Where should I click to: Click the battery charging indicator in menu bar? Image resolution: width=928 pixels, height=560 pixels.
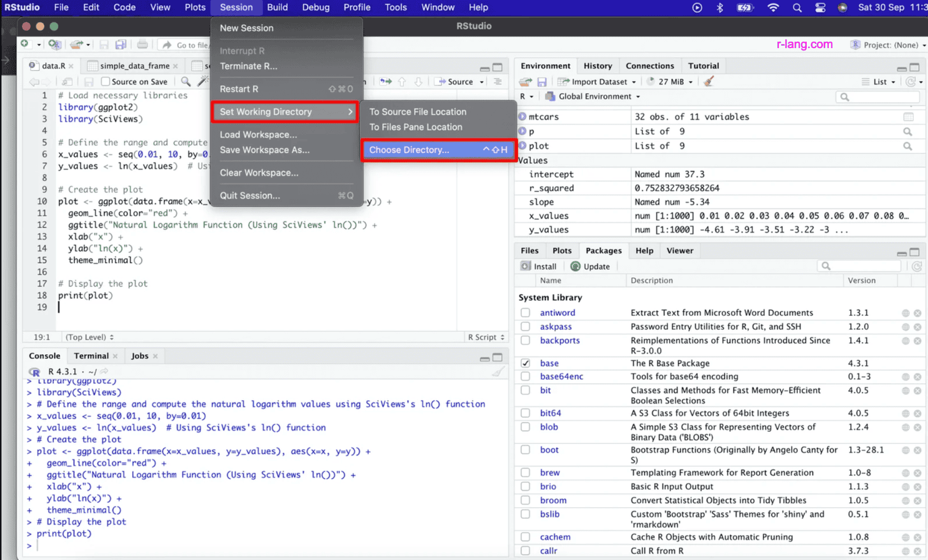pyautogui.click(x=745, y=8)
